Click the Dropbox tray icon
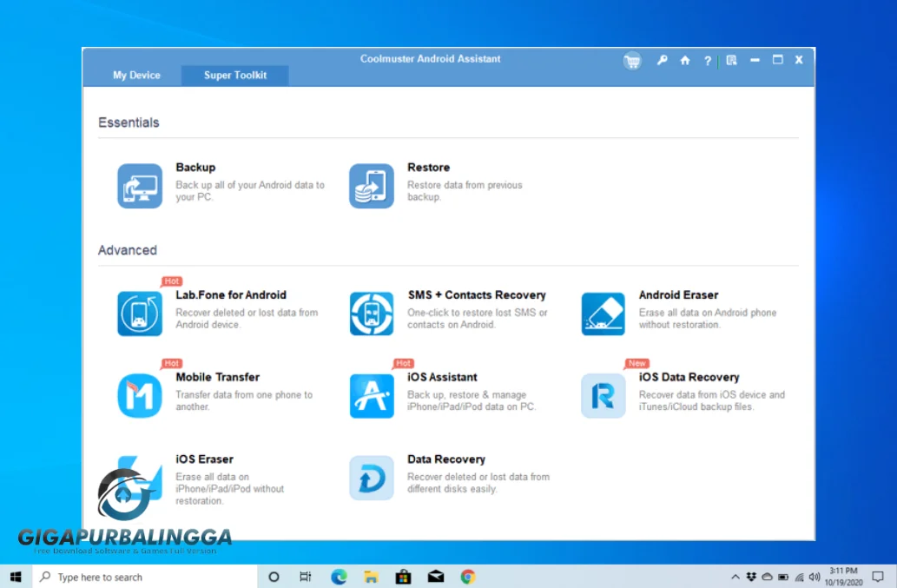 point(751,577)
